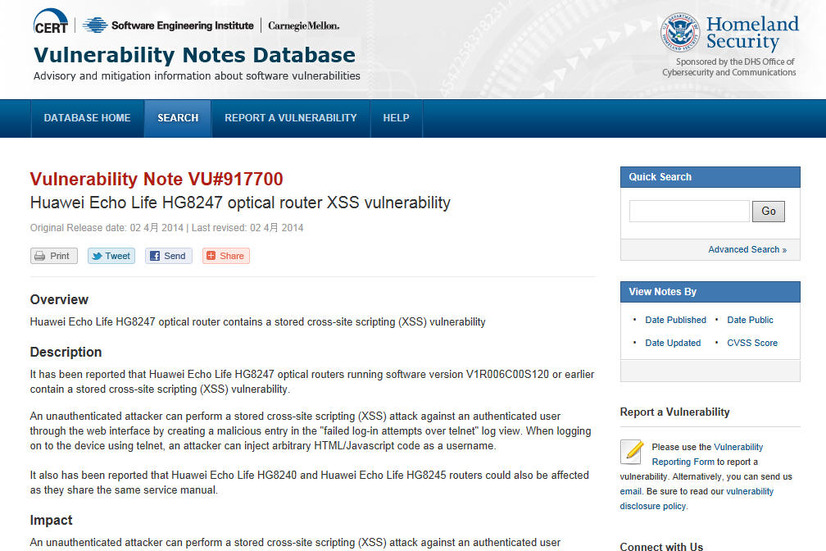Click the Vulnerability Note VU#917700 heading
Screen dimensions: 826x551
pos(156,179)
